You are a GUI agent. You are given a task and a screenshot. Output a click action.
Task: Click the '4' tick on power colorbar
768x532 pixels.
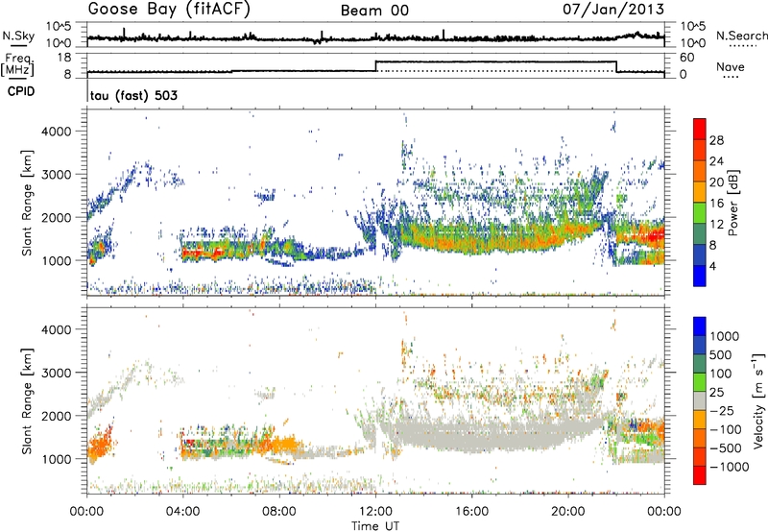click(x=712, y=266)
